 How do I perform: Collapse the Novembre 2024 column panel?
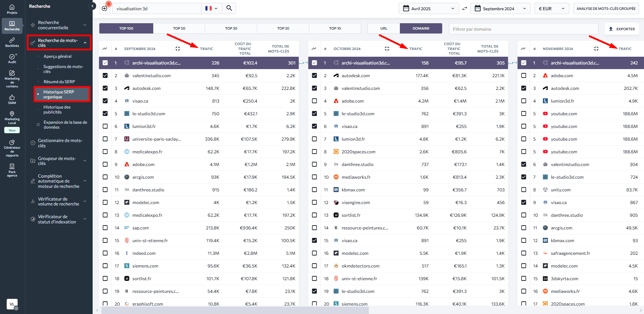596,49
